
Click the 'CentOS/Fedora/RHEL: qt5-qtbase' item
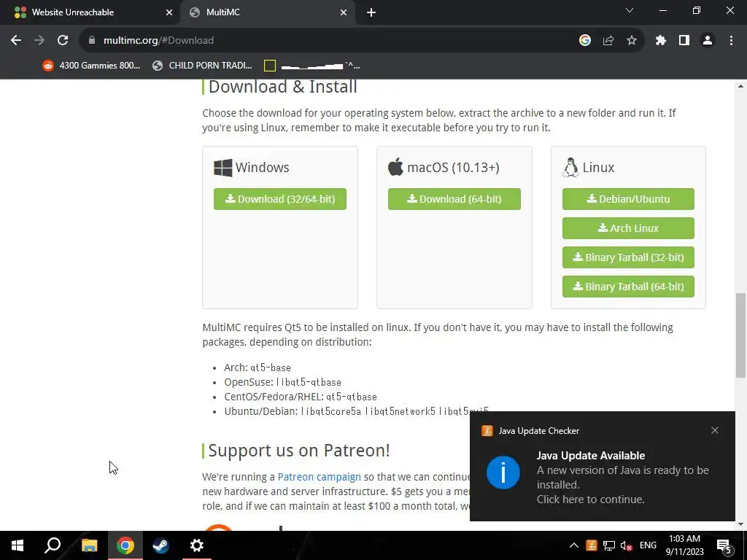pyautogui.click(x=300, y=397)
